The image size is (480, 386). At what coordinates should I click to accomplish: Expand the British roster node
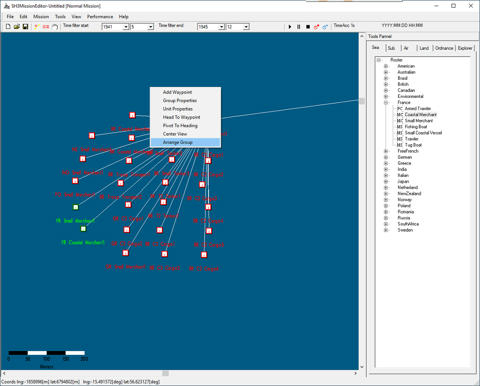coord(386,84)
